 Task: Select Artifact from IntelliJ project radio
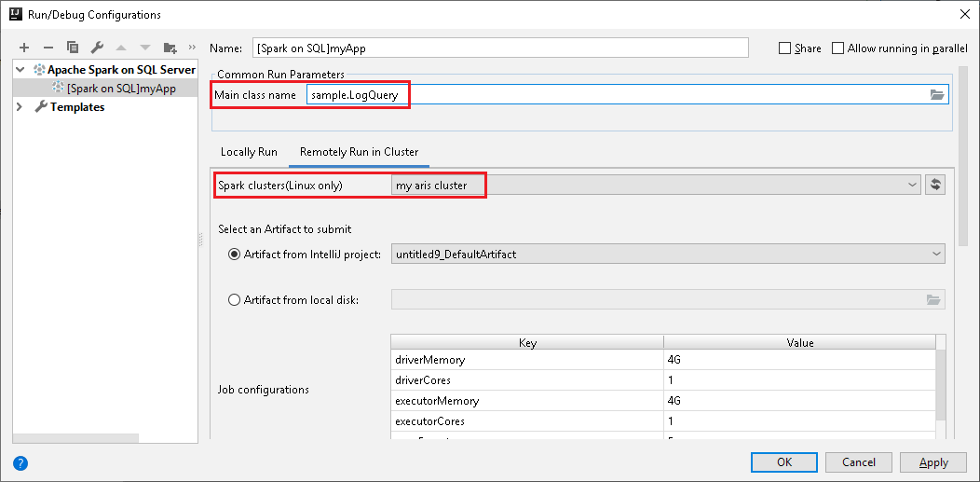235,255
